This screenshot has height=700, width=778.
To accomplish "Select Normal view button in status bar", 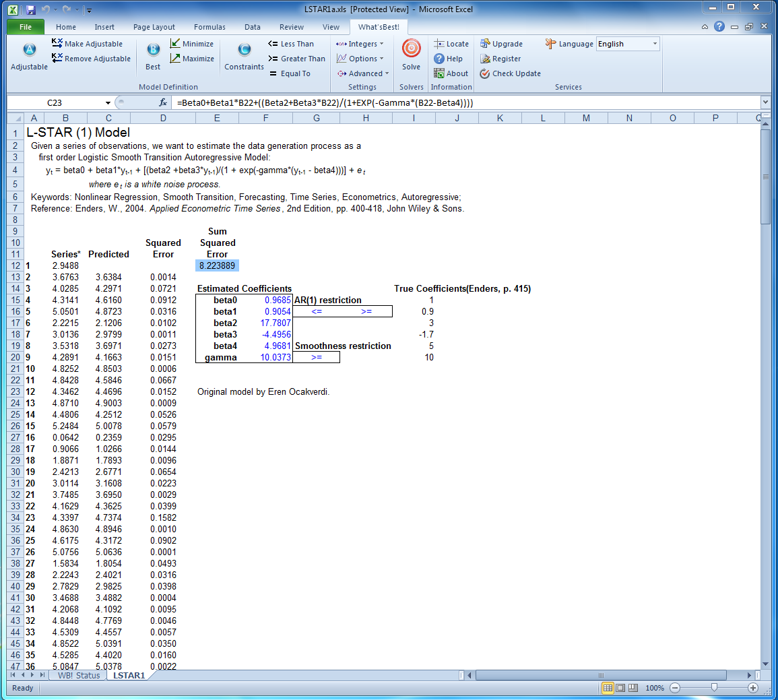I will click(x=608, y=688).
